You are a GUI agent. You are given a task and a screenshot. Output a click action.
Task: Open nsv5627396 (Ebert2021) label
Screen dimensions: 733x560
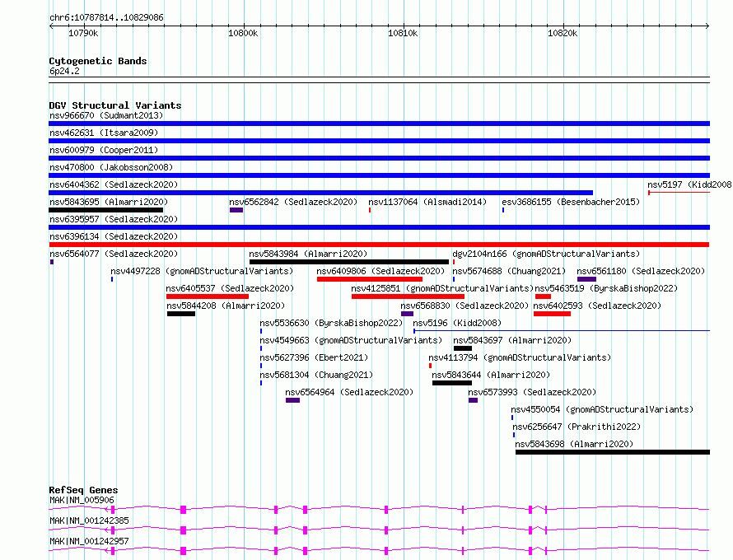(x=314, y=357)
